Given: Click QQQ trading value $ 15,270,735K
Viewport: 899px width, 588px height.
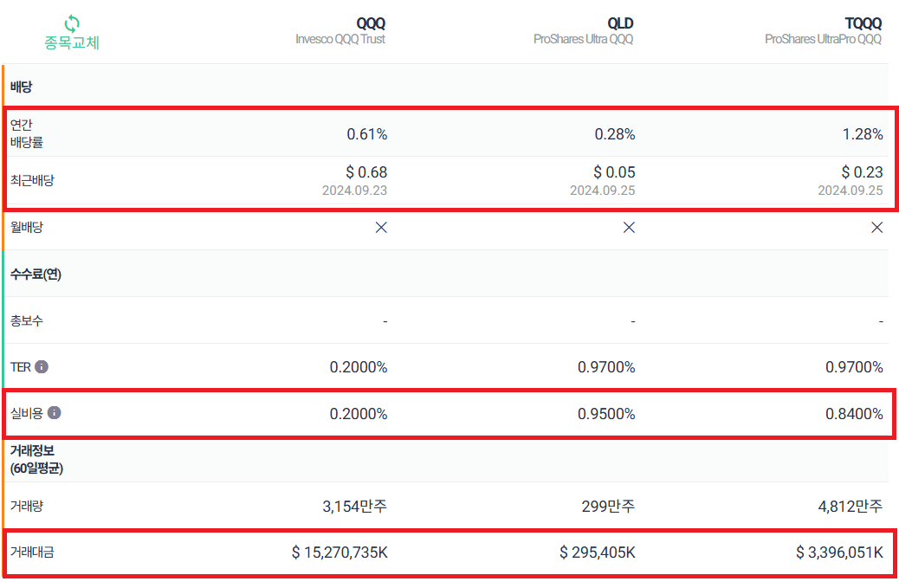Looking at the screenshot, I should (x=340, y=552).
